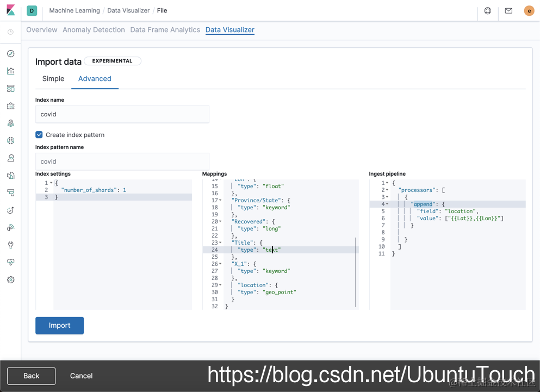
Task: Click "long" type value on line 21
Action: (272, 228)
